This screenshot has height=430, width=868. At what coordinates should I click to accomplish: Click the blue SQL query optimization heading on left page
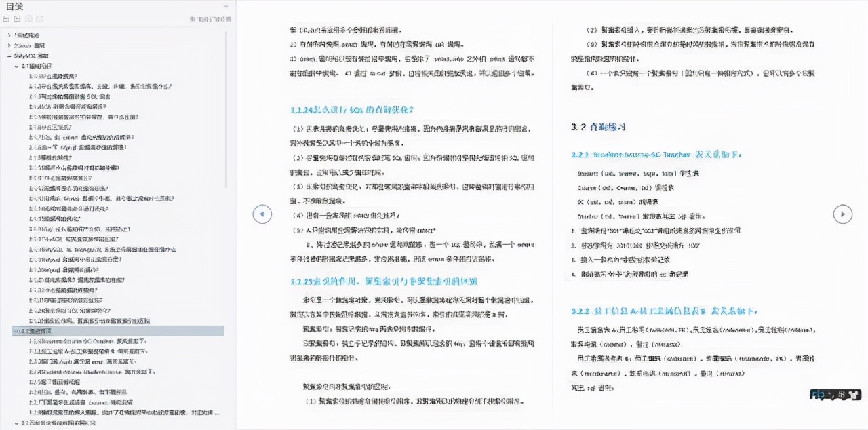(352, 109)
